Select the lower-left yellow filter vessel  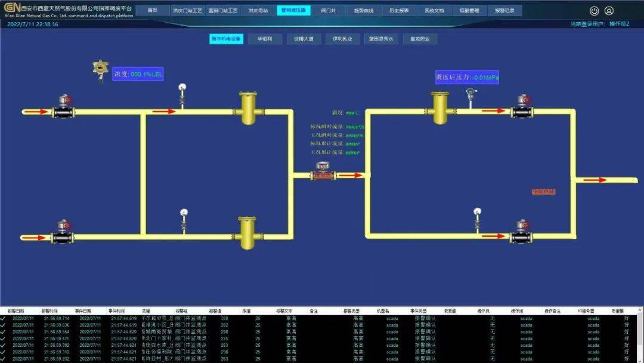point(246,233)
